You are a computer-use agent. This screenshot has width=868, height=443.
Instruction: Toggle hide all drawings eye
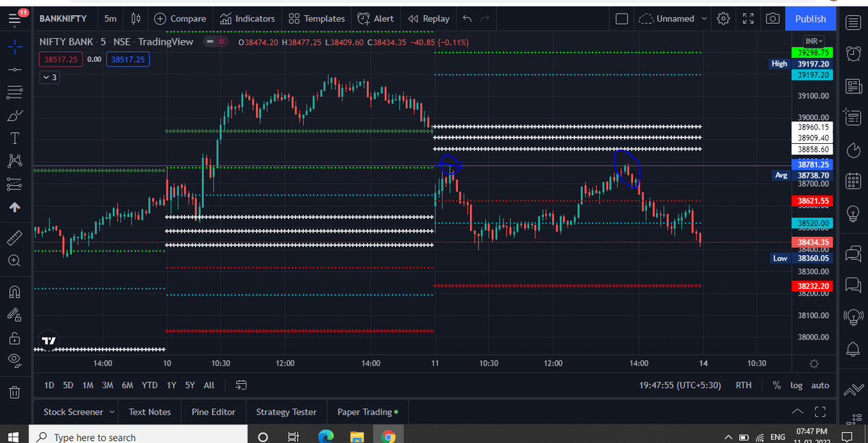pyautogui.click(x=14, y=361)
